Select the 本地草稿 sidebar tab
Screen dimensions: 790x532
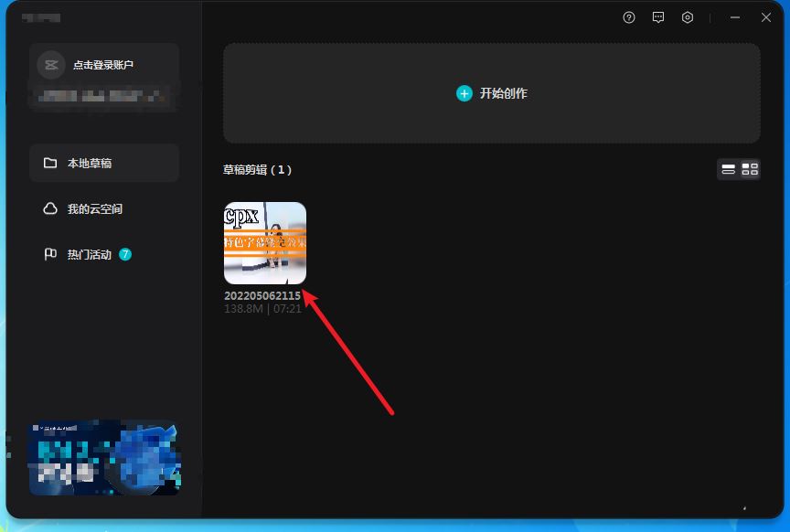[104, 164]
